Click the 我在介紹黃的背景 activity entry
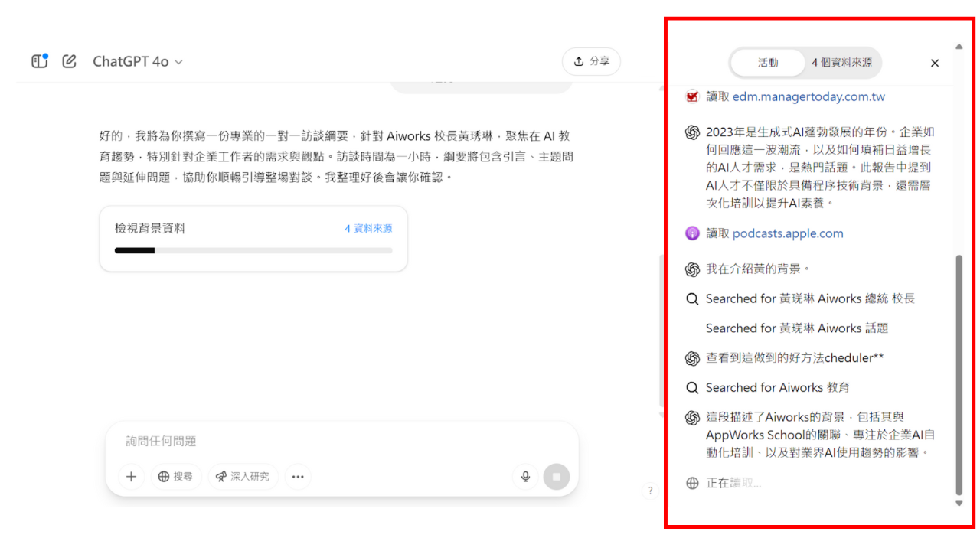This screenshot has height=551, width=980. tap(758, 269)
